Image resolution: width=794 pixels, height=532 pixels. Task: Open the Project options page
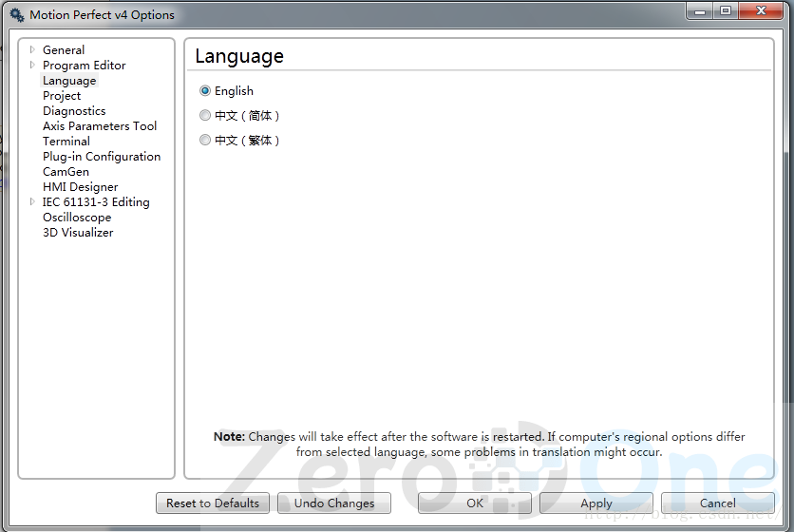pos(62,96)
